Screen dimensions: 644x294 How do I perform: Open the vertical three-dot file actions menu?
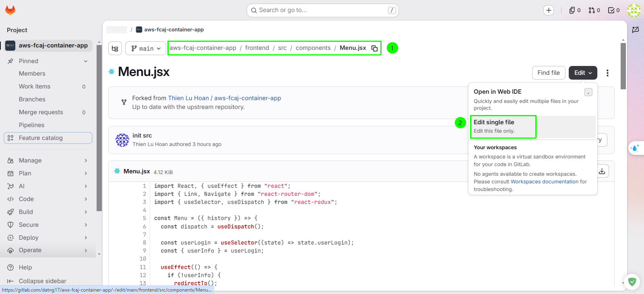click(x=607, y=73)
